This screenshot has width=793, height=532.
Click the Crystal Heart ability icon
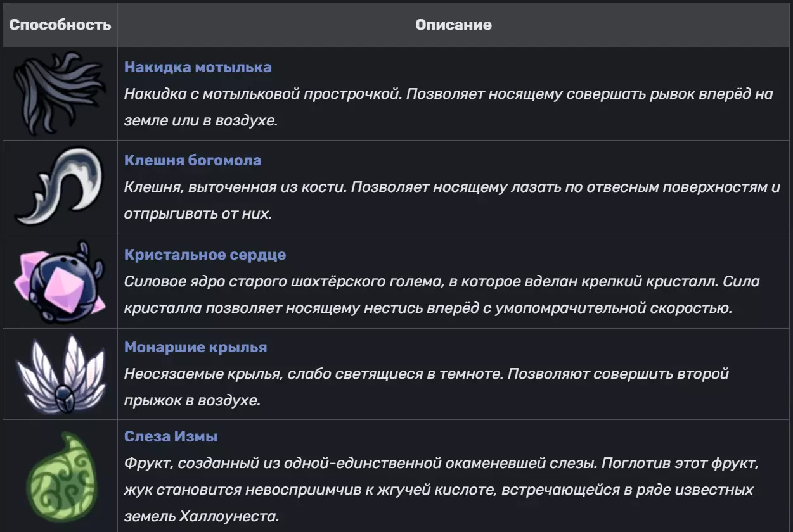point(60,281)
